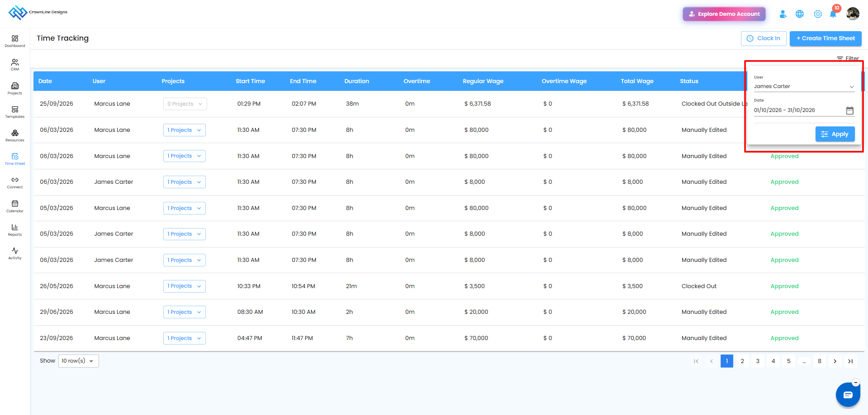Open the Activity sidebar icon

pos(15,253)
